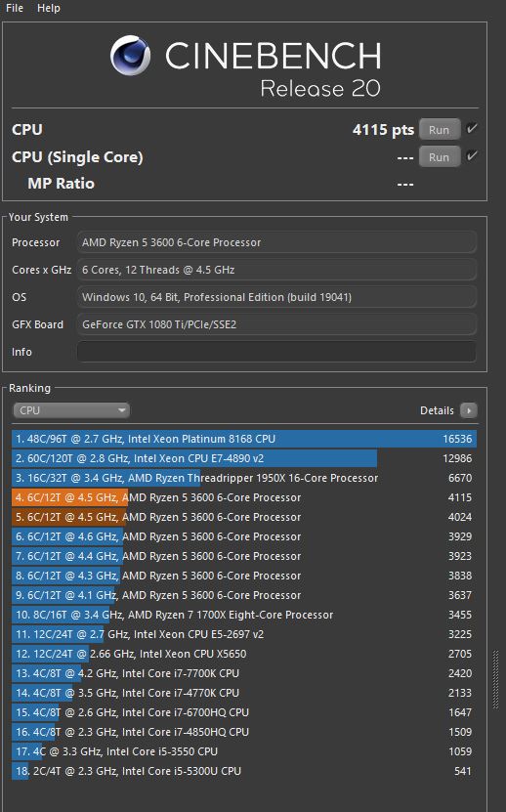Select the Ryzen 5 3600 4.3 GHz row
Screen dimensions: 506x812
pyautogui.click(x=244, y=576)
